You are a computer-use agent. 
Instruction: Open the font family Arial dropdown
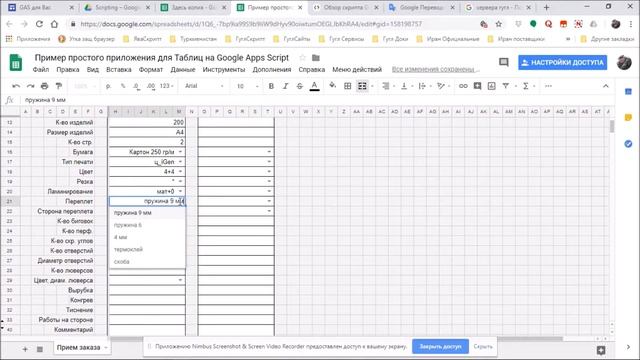coord(204,86)
